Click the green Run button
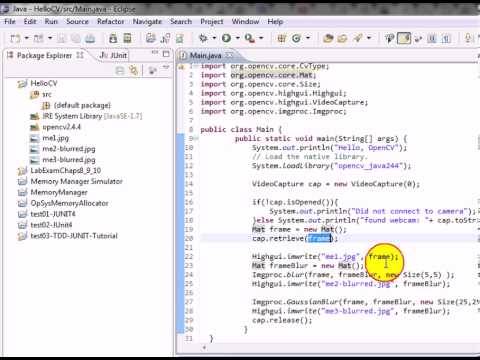Viewport: 480px width, 360px height. click(x=227, y=38)
